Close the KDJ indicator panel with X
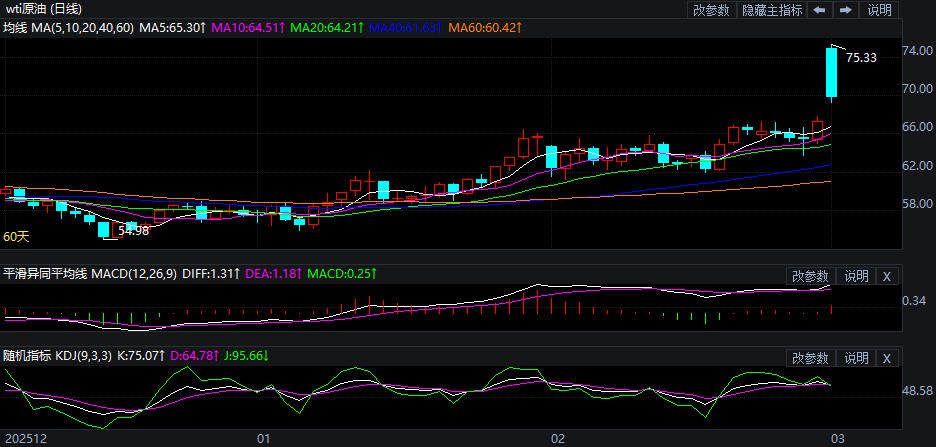This screenshot has height=447, width=936. coord(888,358)
